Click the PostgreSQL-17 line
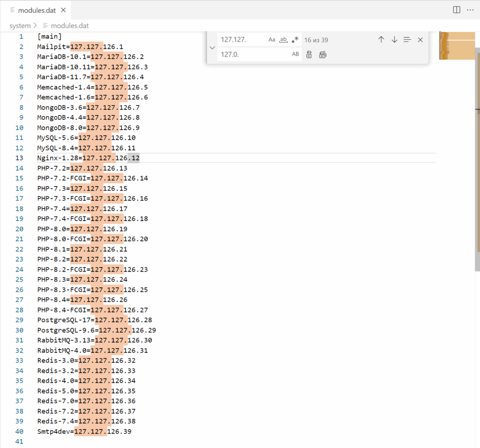 click(x=95, y=320)
